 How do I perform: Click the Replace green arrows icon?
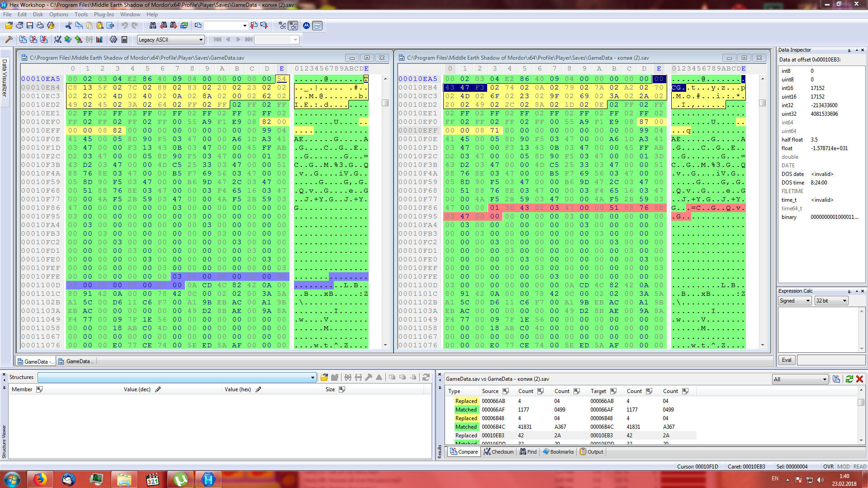(x=184, y=26)
